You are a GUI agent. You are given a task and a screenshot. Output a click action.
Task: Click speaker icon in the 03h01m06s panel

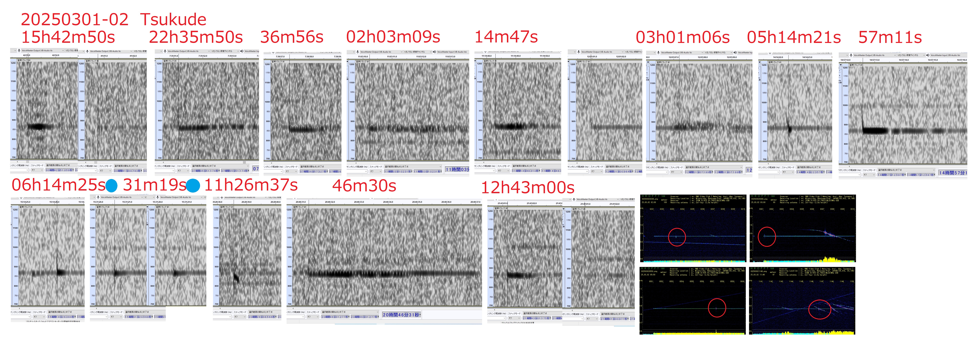(735, 53)
